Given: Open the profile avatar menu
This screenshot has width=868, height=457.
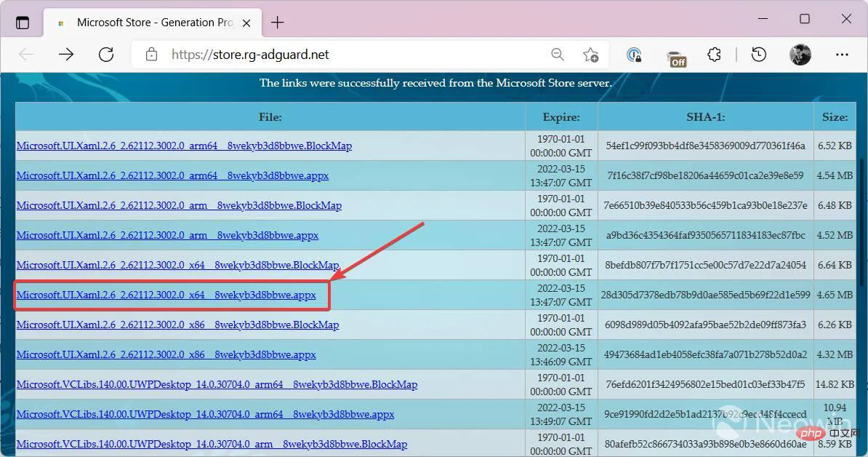Looking at the screenshot, I should (x=800, y=55).
